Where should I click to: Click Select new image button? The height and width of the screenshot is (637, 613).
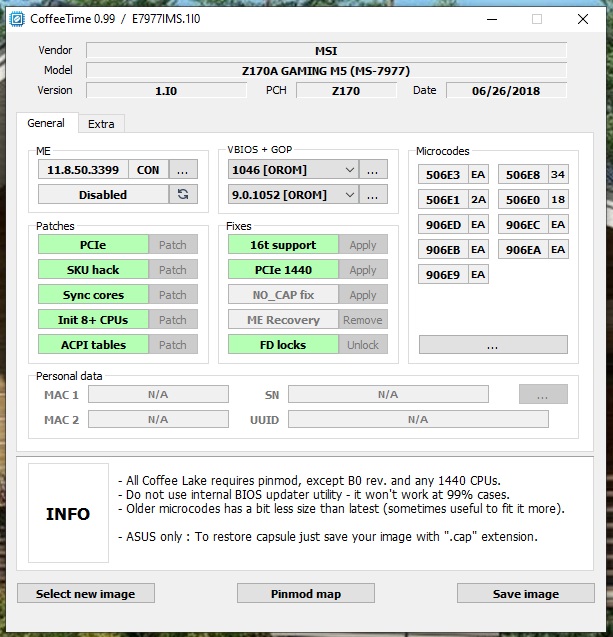pos(86,594)
